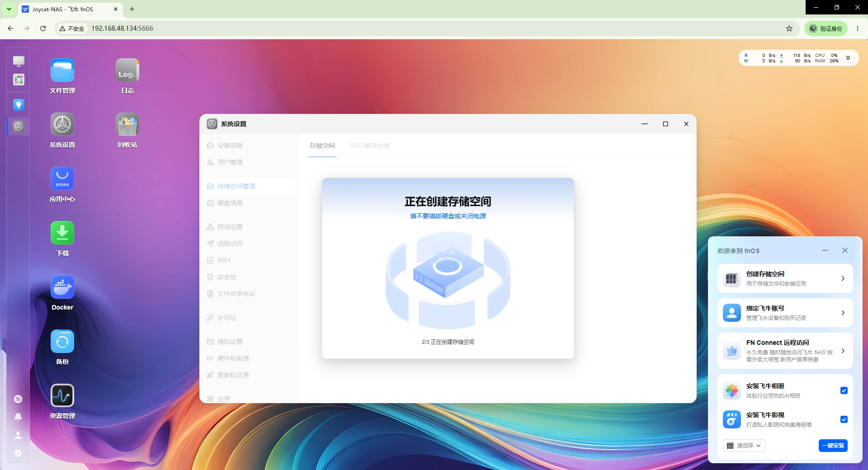This screenshot has width=868, height=470.
Task: Uncheck the 安装飞牛影视 checkbox
Action: (x=844, y=419)
